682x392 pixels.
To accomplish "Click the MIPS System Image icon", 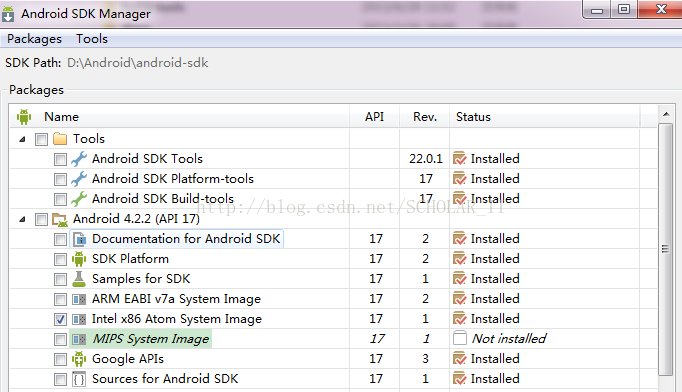I will (x=79, y=339).
